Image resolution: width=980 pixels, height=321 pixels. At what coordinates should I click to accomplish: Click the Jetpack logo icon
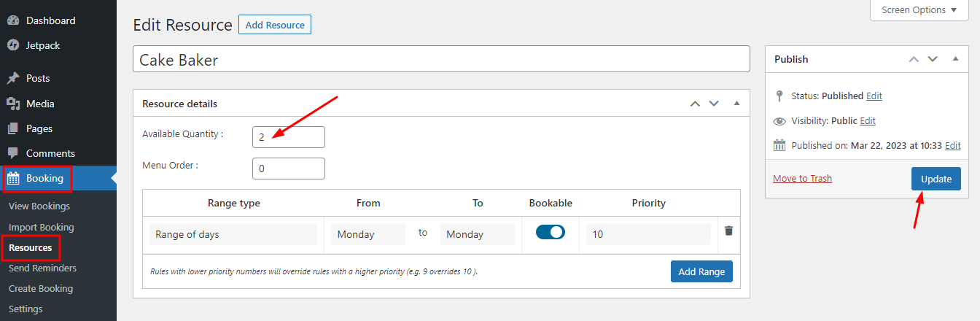tap(13, 45)
